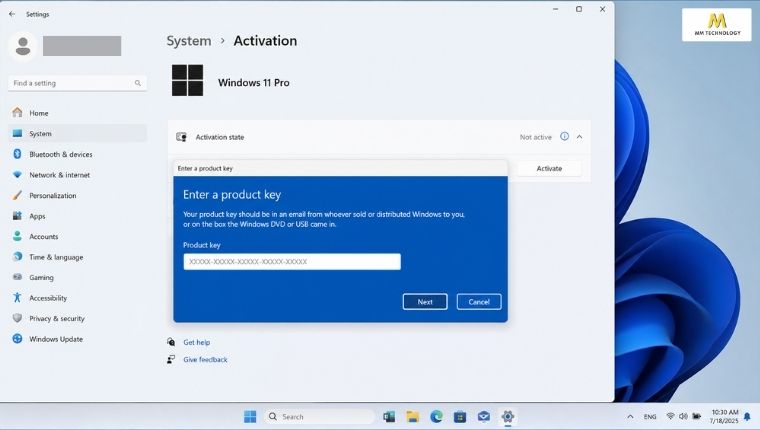This screenshot has height=430, width=760.
Task: Click the ENG language indicator
Action: click(650, 416)
